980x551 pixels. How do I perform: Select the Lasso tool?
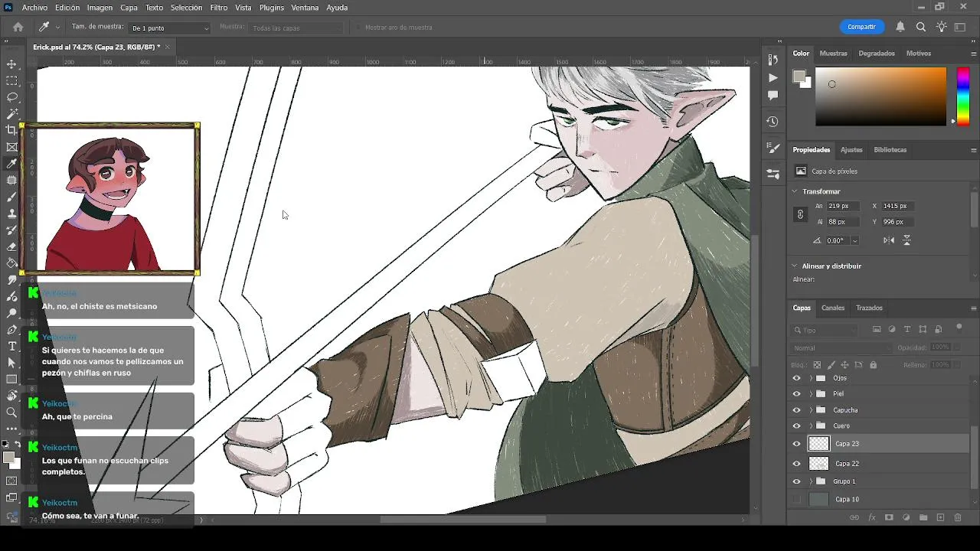[11, 97]
